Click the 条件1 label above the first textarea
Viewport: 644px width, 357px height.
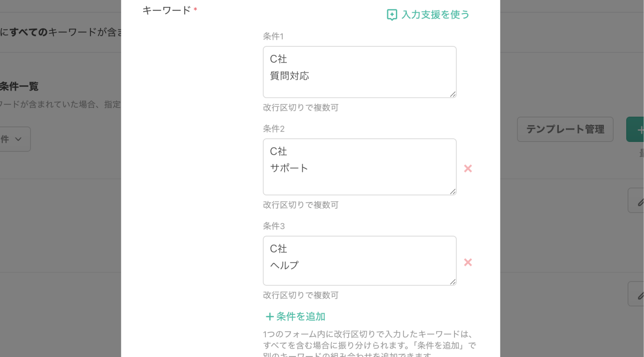pos(273,36)
